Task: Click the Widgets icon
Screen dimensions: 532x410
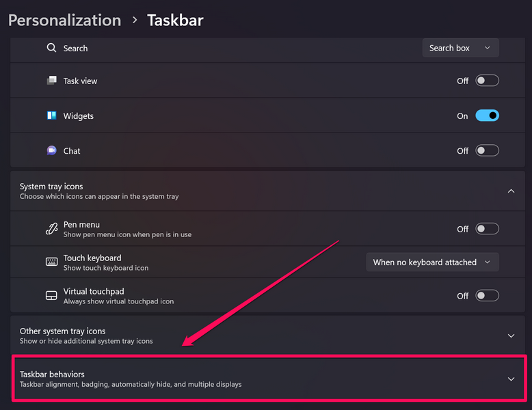Action: tap(51, 116)
